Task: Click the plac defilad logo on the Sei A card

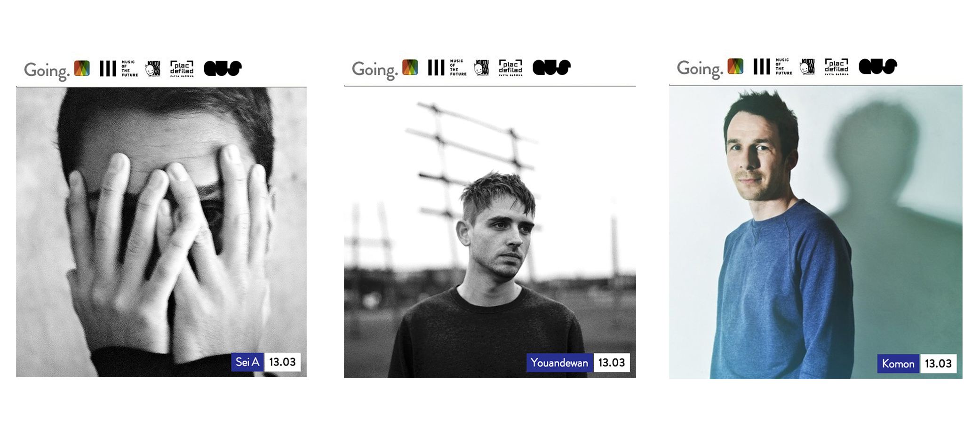Action: [182, 69]
